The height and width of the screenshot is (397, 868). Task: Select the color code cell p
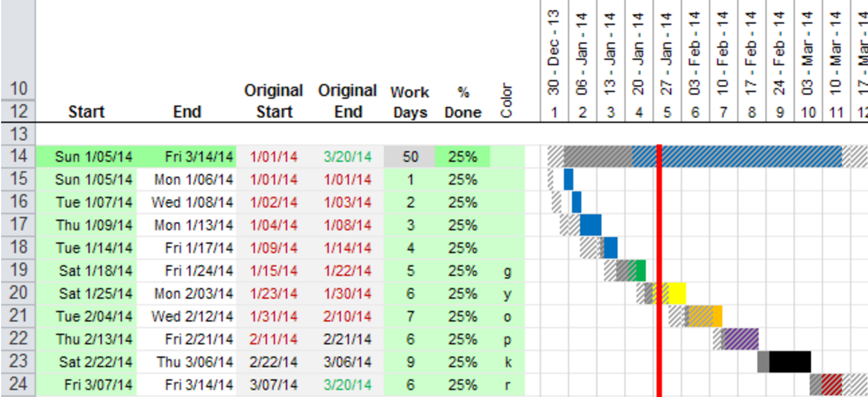click(x=507, y=339)
